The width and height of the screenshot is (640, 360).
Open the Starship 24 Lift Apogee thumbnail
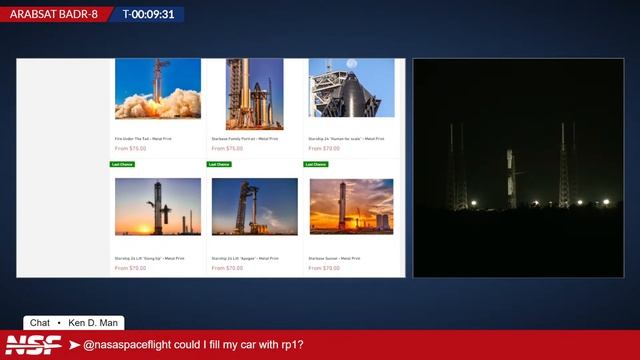[255, 207]
